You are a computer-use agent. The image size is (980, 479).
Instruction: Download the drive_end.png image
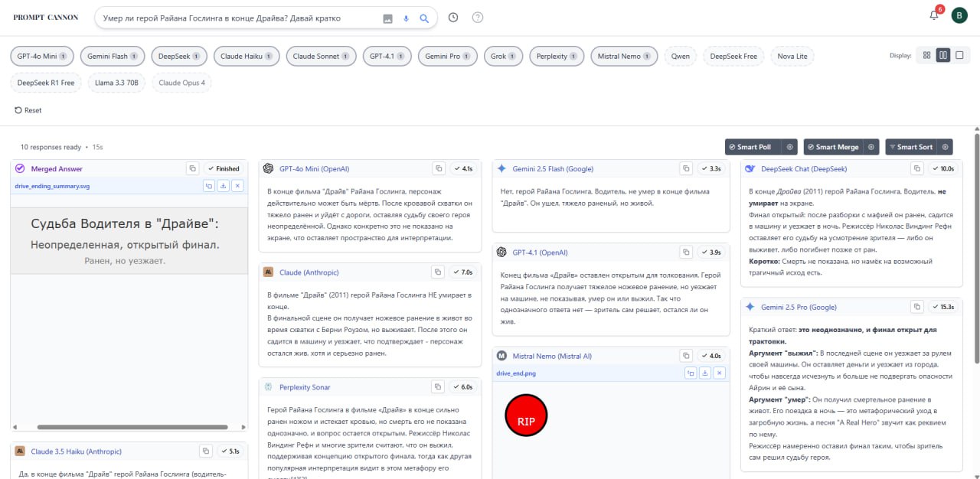pyautogui.click(x=705, y=373)
